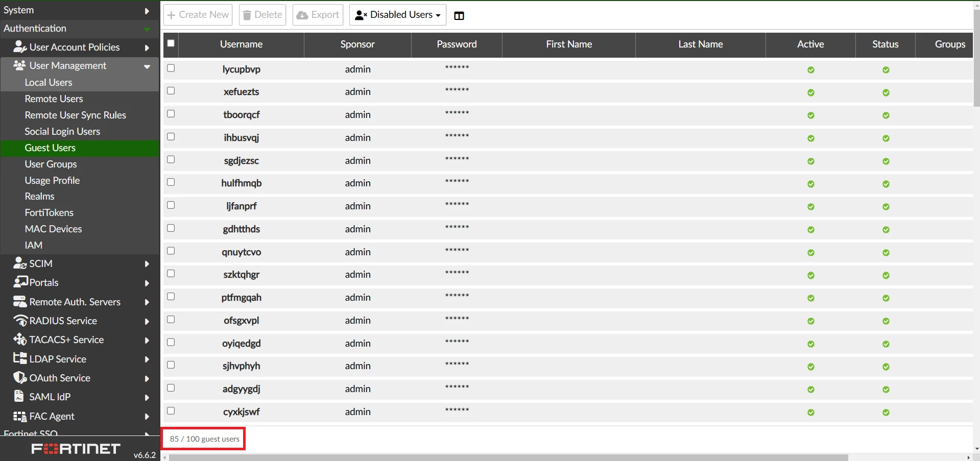Sort by the Last Name column header

[x=700, y=44]
